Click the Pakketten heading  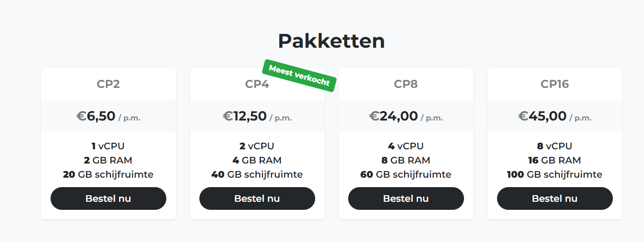pyautogui.click(x=331, y=41)
